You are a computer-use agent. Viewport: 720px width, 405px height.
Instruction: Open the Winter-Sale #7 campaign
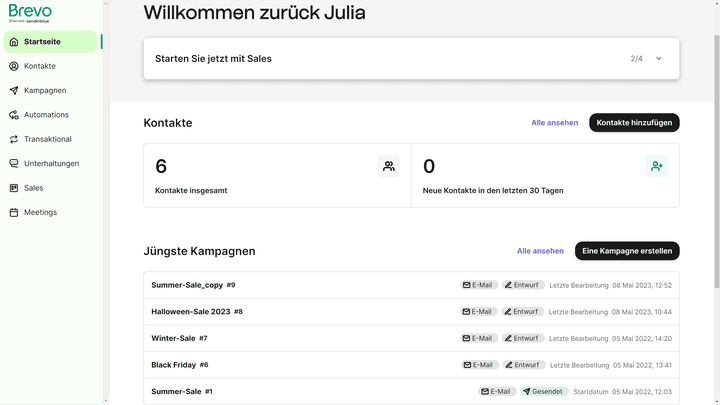411,338
